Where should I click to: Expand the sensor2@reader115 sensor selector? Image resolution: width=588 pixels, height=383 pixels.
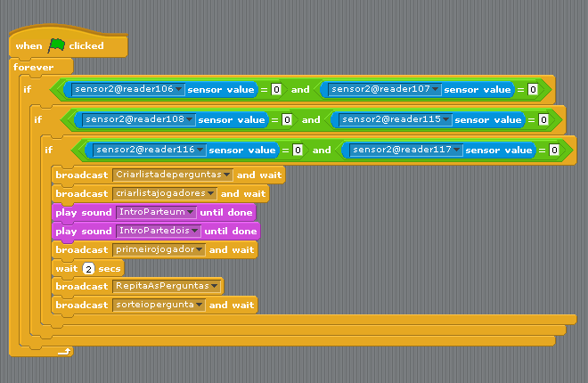(446, 119)
